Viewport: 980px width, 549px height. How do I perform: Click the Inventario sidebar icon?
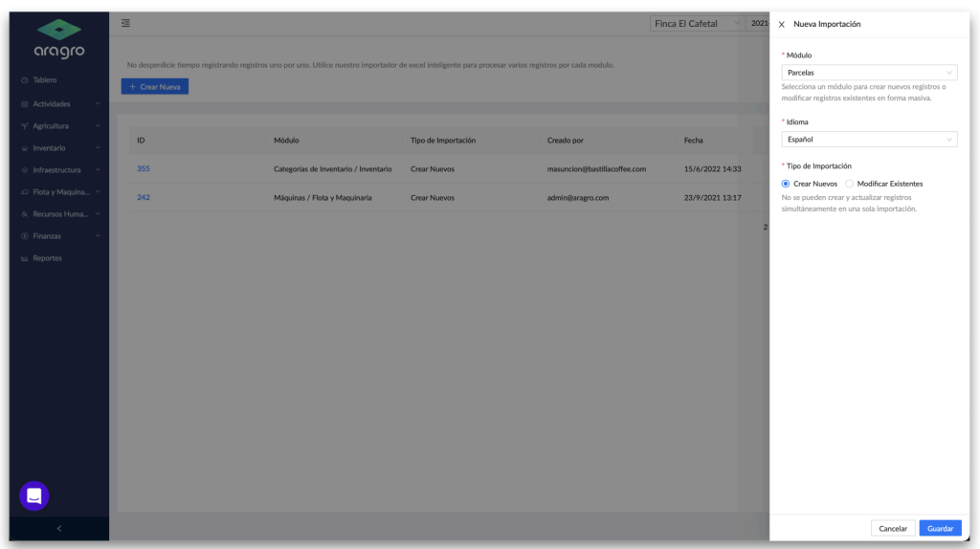[x=24, y=148]
